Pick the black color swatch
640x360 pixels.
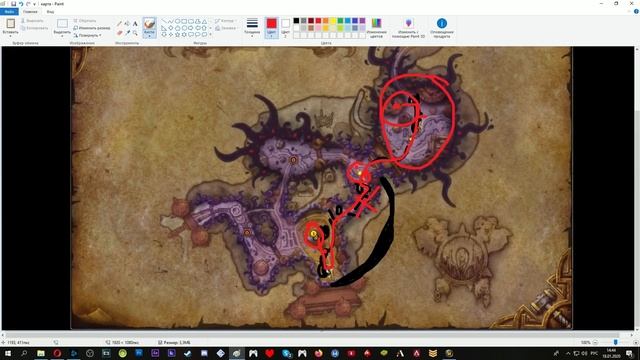pyautogui.click(x=296, y=21)
